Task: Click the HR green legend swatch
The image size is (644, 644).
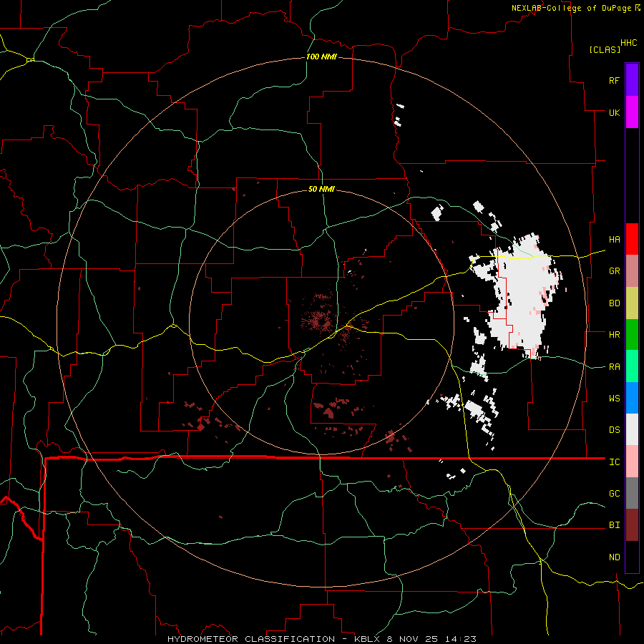Action: 632,335
